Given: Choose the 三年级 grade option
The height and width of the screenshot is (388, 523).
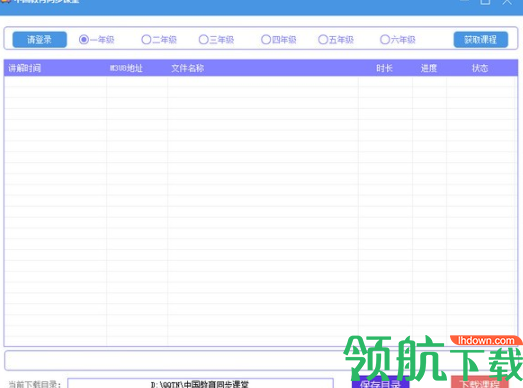Looking at the screenshot, I should click(216, 40).
